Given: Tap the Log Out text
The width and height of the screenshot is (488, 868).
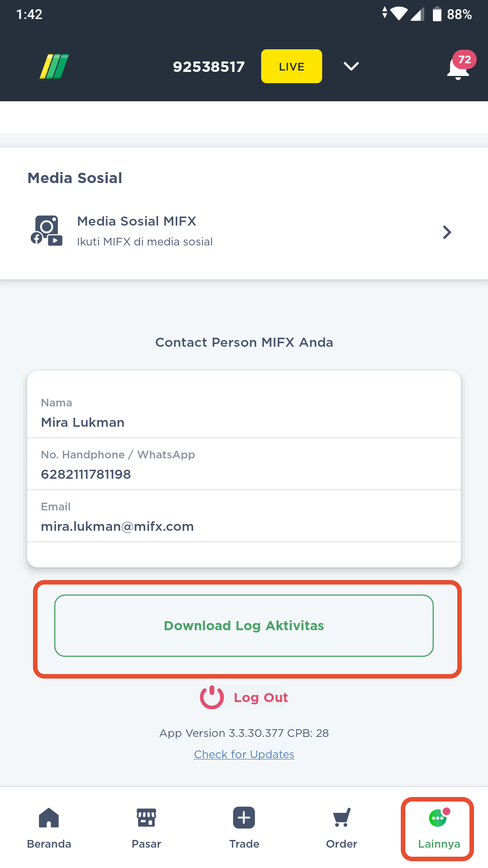Looking at the screenshot, I should 261,698.
